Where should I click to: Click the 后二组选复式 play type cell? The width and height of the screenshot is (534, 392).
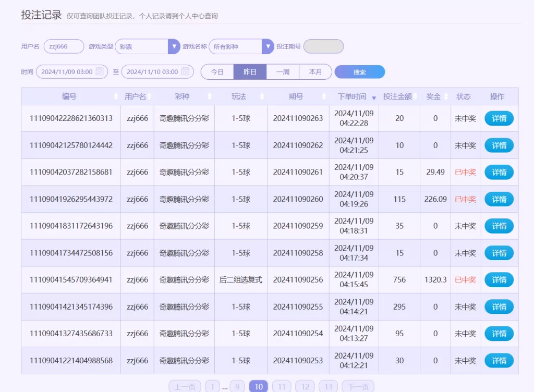click(x=241, y=280)
